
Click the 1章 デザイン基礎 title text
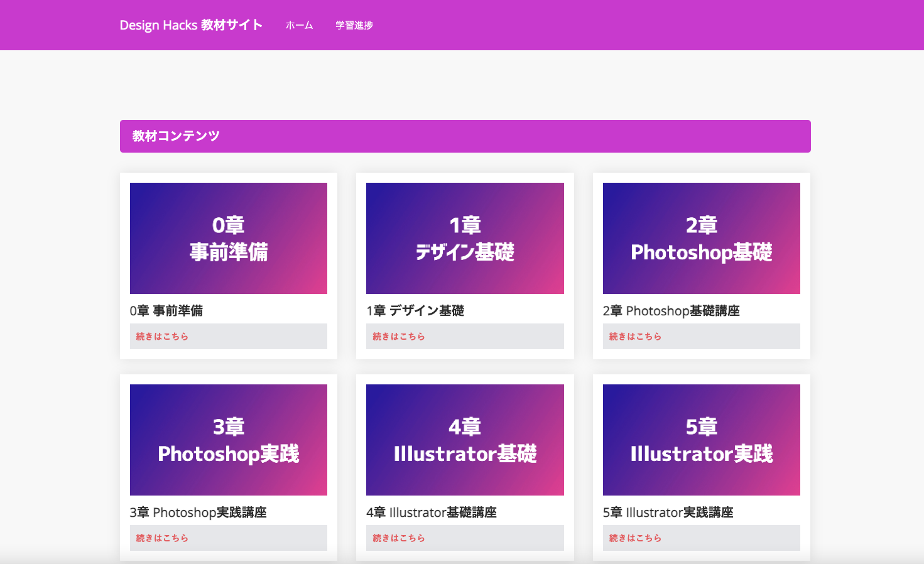tap(415, 310)
